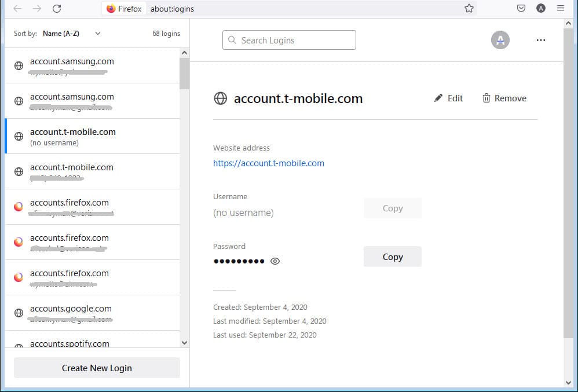The width and height of the screenshot is (578, 392).
Task: Reveal password with the eye icon
Action: coord(275,261)
